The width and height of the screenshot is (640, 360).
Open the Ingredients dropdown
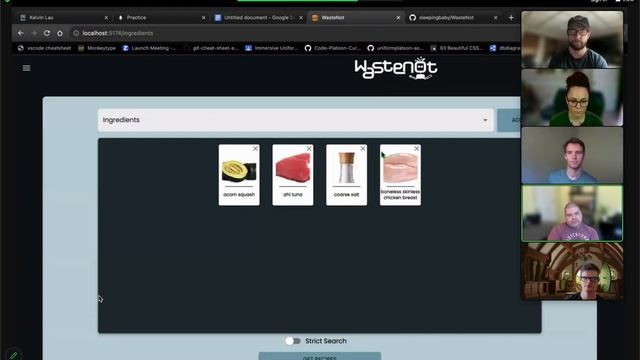click(x=296, y=120)
